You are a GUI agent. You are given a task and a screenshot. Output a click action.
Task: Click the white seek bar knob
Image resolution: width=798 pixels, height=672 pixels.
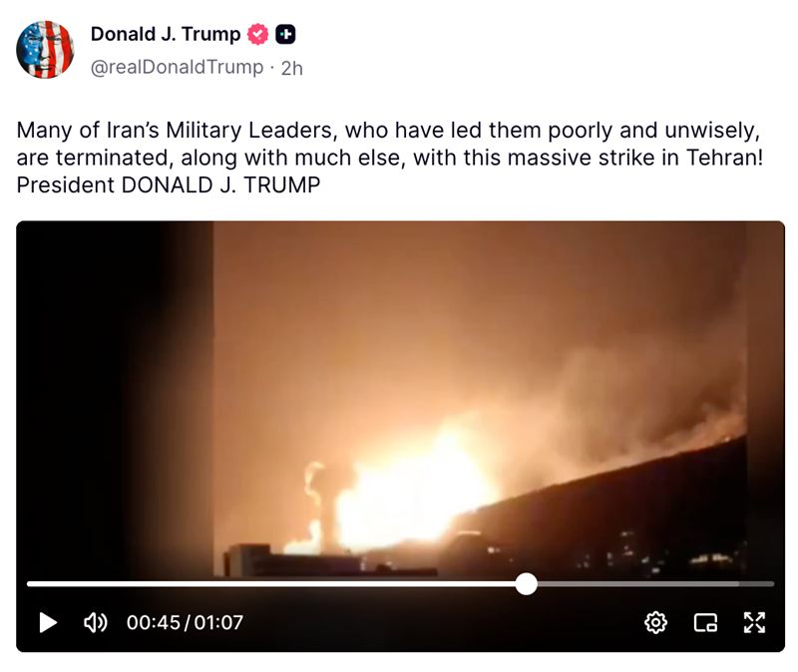[527, 583]
